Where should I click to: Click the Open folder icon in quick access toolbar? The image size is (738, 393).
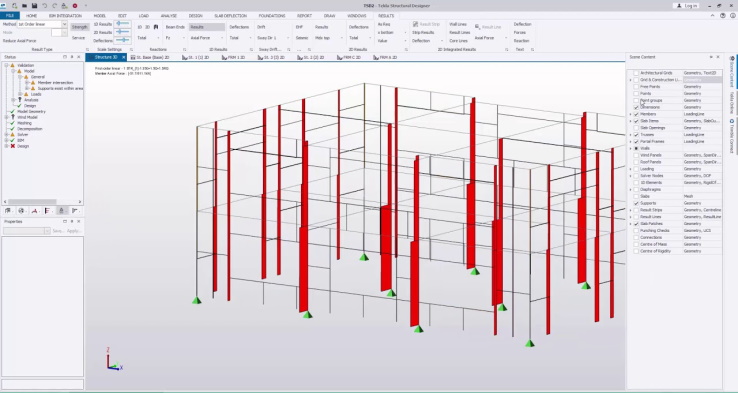point(24,6)
